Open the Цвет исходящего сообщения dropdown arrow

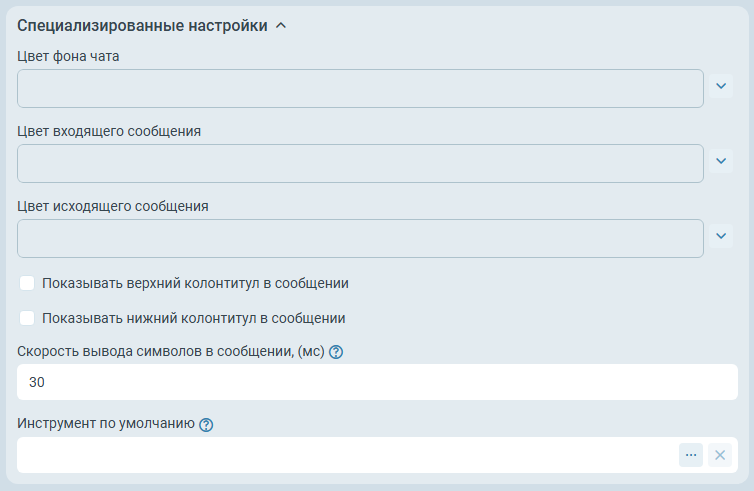(x=721, y=236)
